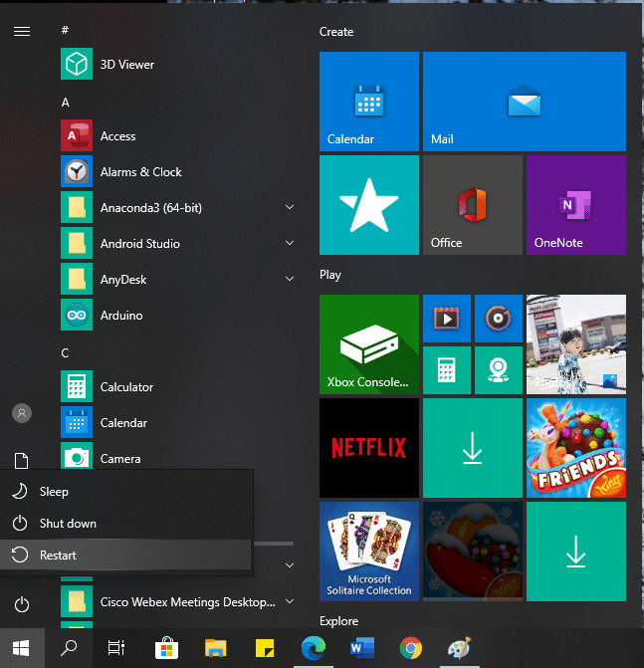Image resolution: width=644 pixels, height=668 pixels.
Task: Launch the Netflix tile
Action: tap(369, 448)
